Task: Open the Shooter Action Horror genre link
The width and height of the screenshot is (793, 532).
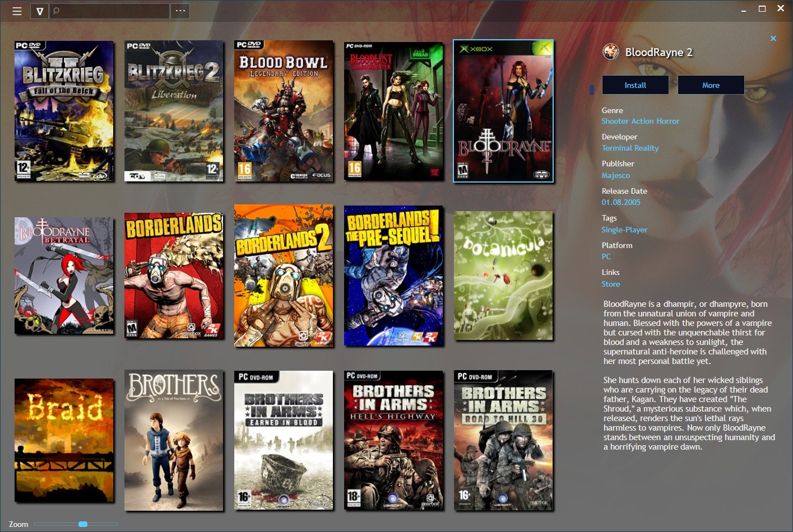Action: [x=641, y=121]
